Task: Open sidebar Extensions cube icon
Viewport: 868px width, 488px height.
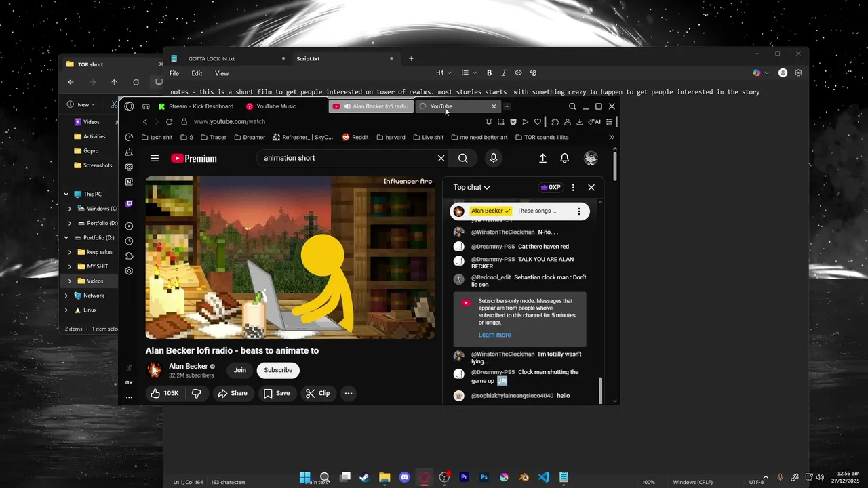Action: coord(129,256)
